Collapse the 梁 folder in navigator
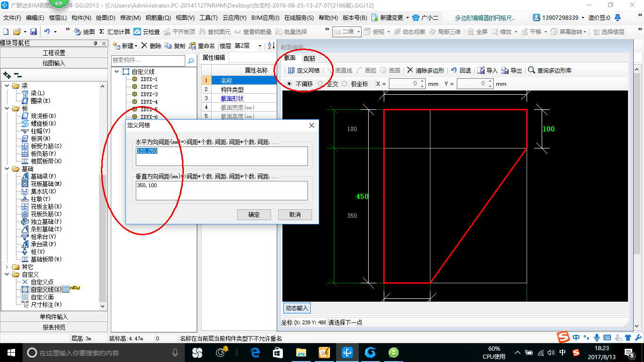 click(x=7, y=86)
